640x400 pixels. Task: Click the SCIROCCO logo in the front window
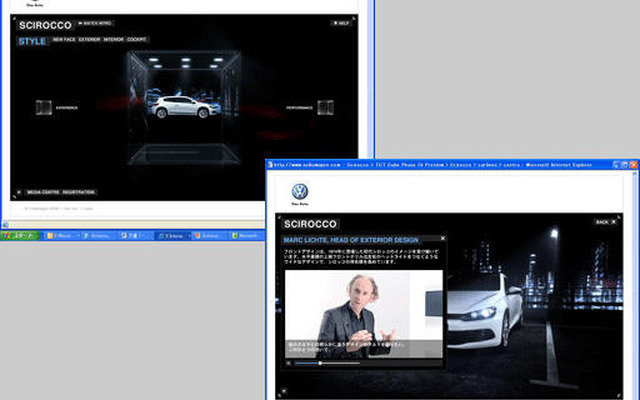click(x=310, y=224)
